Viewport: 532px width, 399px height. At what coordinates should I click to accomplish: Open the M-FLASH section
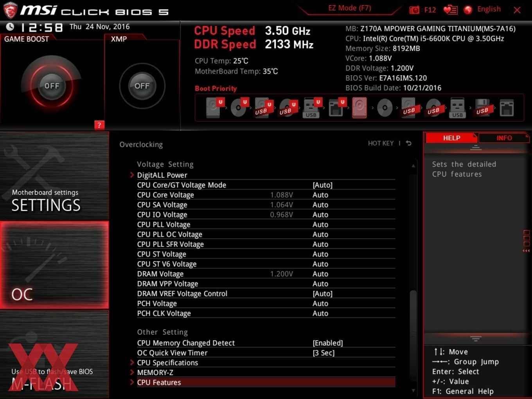click(x=54, y=354)
